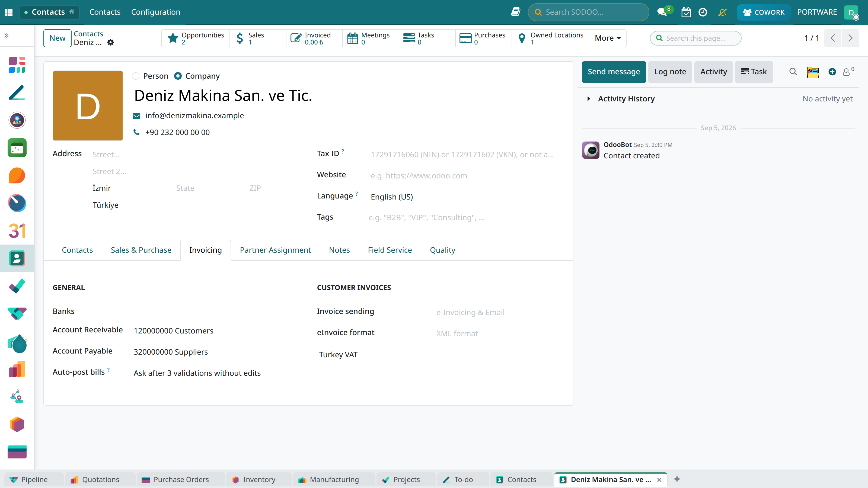This screenshot has width=868, height=488.
Task: Click the company avatar D image
Action: [x=88, y=105]
